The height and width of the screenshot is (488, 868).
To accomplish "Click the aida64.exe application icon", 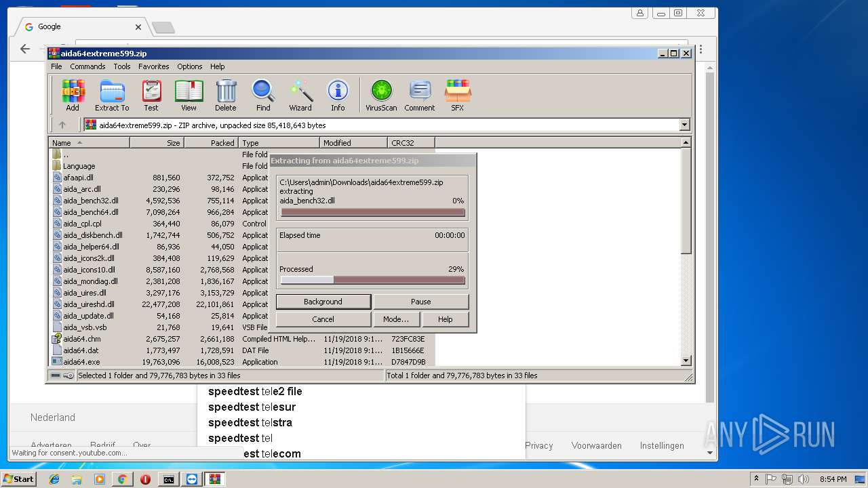I will [57, 362].
